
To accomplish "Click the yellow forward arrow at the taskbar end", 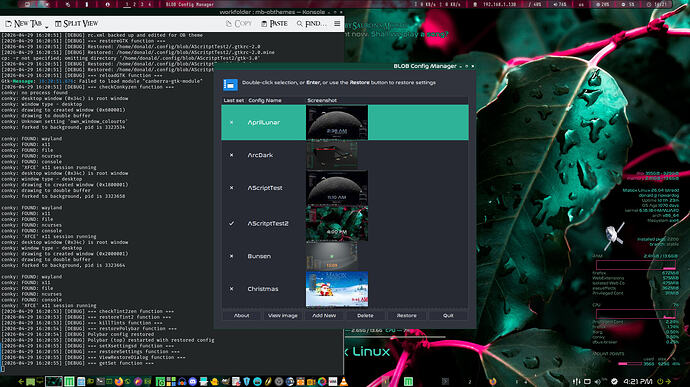I will click(x=668, y=381).
